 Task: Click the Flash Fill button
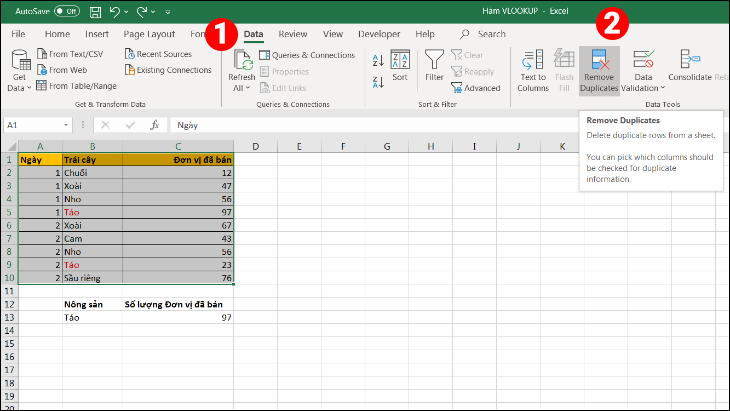(x=564, y=71)
